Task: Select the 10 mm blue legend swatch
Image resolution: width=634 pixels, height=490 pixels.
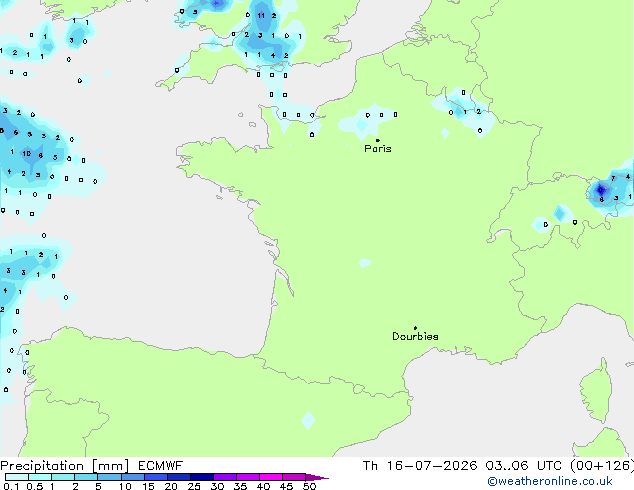Action: point(132,477)
